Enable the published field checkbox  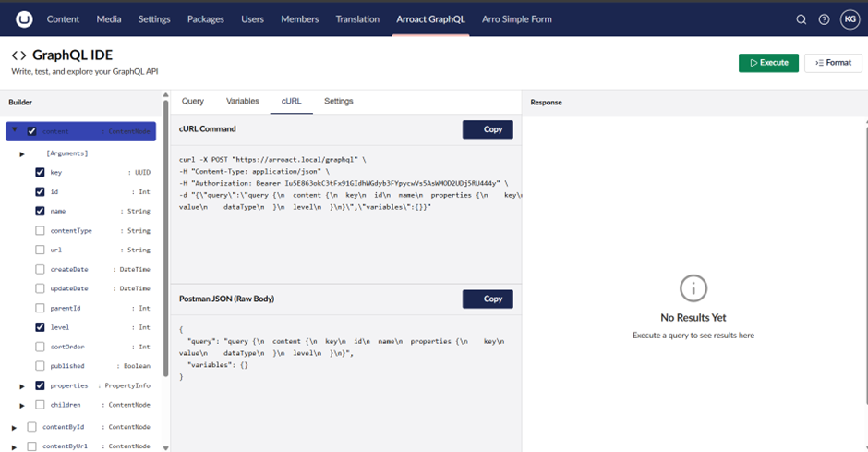40,366
